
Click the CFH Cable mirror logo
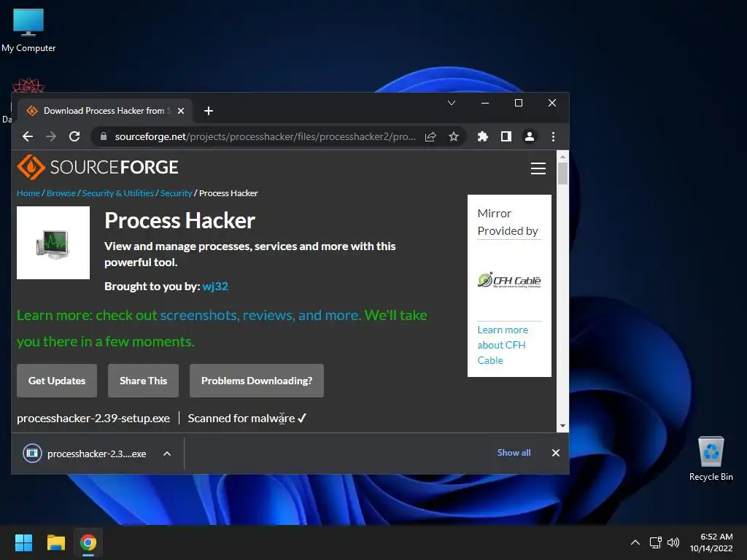pos(509,280)
